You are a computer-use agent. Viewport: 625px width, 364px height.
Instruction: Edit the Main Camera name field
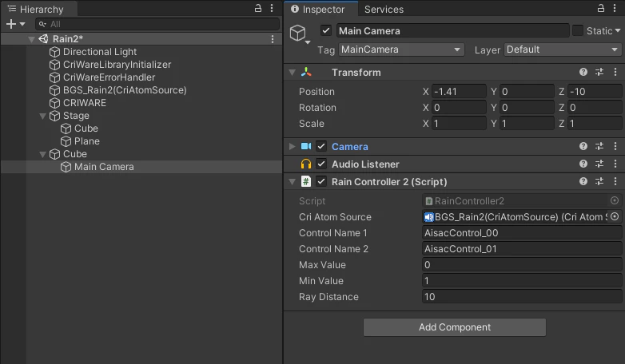tap(453, 30)
